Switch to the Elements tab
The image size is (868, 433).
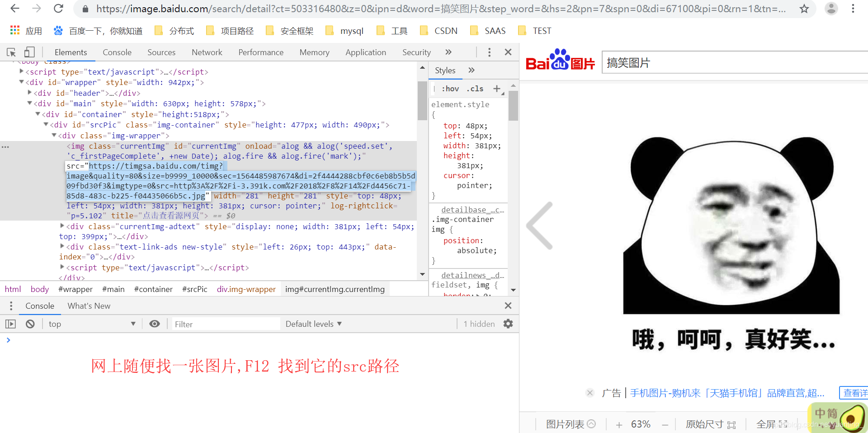coord(71,52)
